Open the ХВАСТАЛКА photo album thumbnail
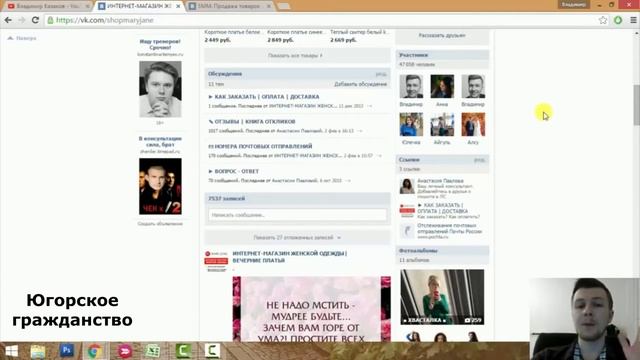The image size is (640, 360). coord(442,297)
